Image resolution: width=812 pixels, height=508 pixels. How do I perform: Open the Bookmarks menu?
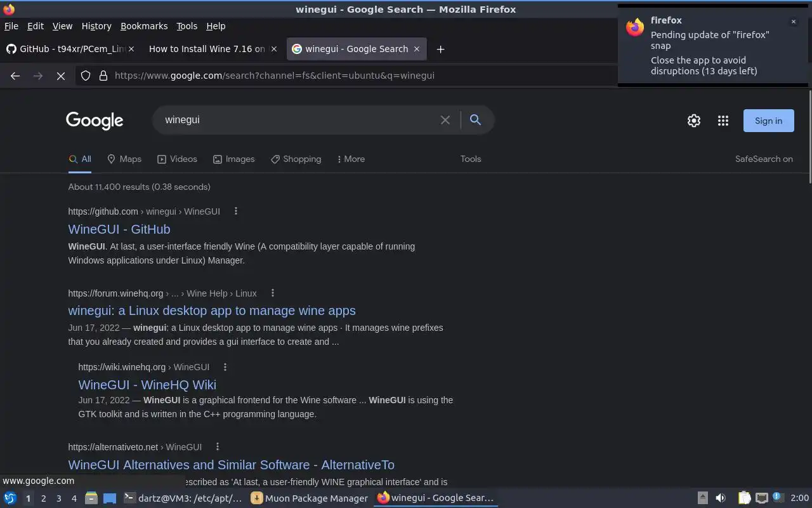click(x=144, y=26)
